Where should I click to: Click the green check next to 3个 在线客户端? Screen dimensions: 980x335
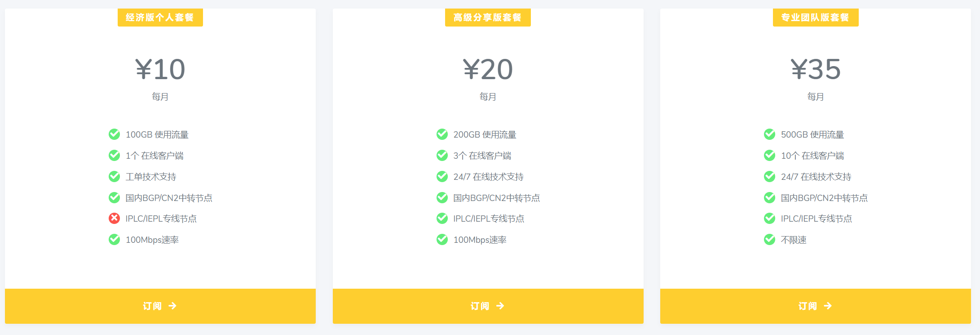(442, 156)
